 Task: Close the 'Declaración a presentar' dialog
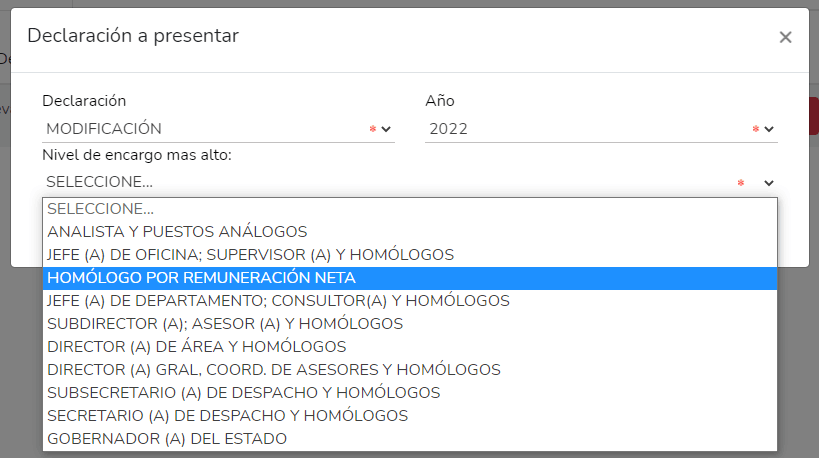pos(785,37)
